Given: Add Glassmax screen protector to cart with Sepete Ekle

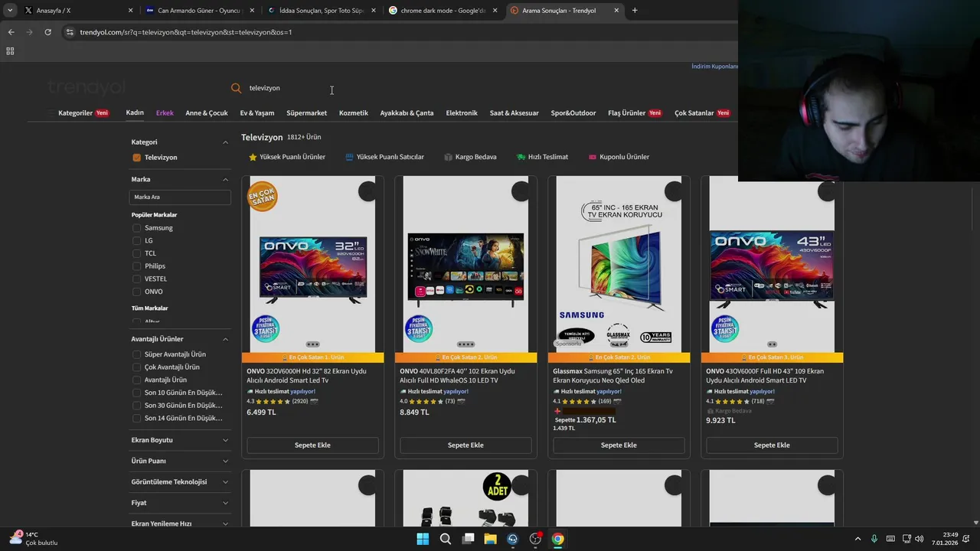Looking at the screenshot, I should (619, 445).
